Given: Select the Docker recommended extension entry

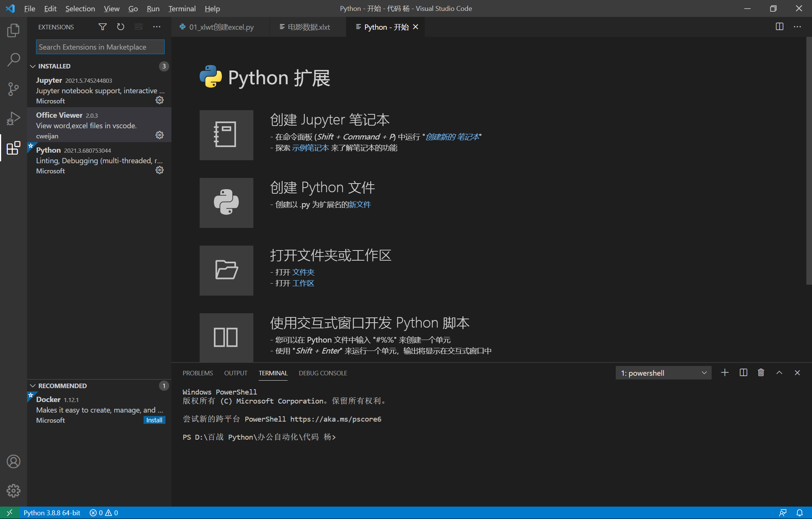Looking at the screenshot, I should pyautogui.click(x=99, y=410).
